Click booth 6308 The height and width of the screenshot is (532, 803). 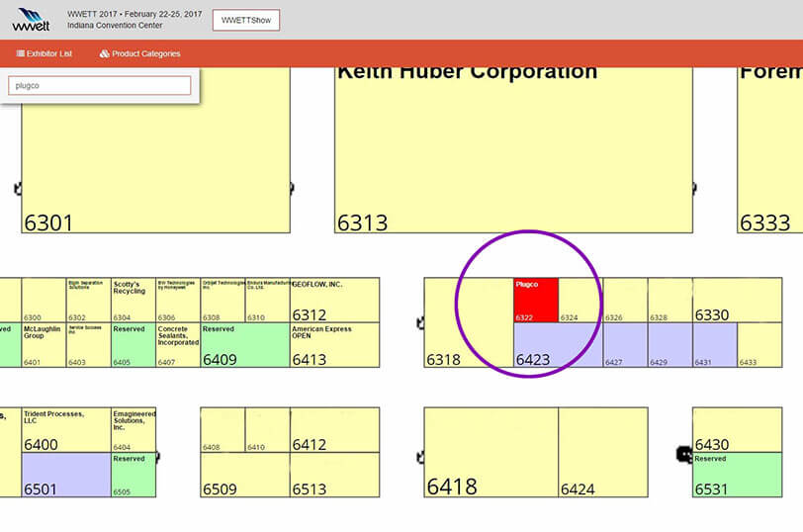coord(223,300)
